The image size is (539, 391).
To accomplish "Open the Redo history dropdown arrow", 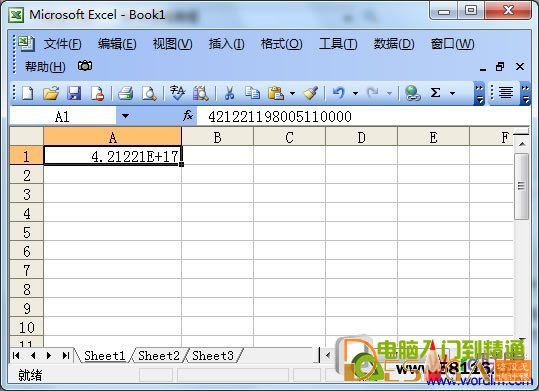I will coord(389,93).
